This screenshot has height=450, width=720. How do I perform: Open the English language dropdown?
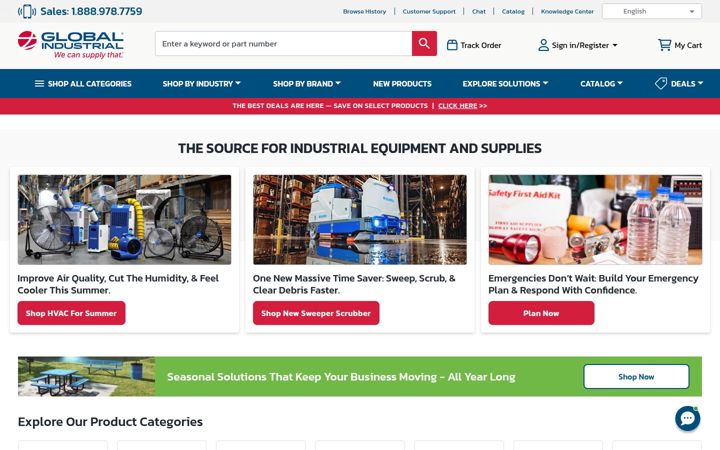click(x=652, y=11)
